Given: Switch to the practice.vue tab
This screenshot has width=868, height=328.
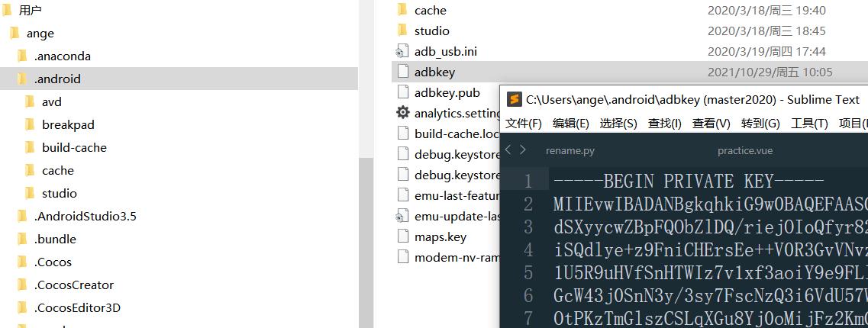Looking at the screenshot, I should (744, 151).
